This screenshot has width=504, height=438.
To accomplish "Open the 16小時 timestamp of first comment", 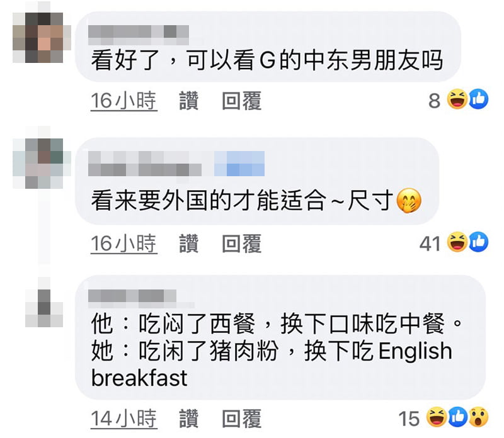I will tap(123, 101).
